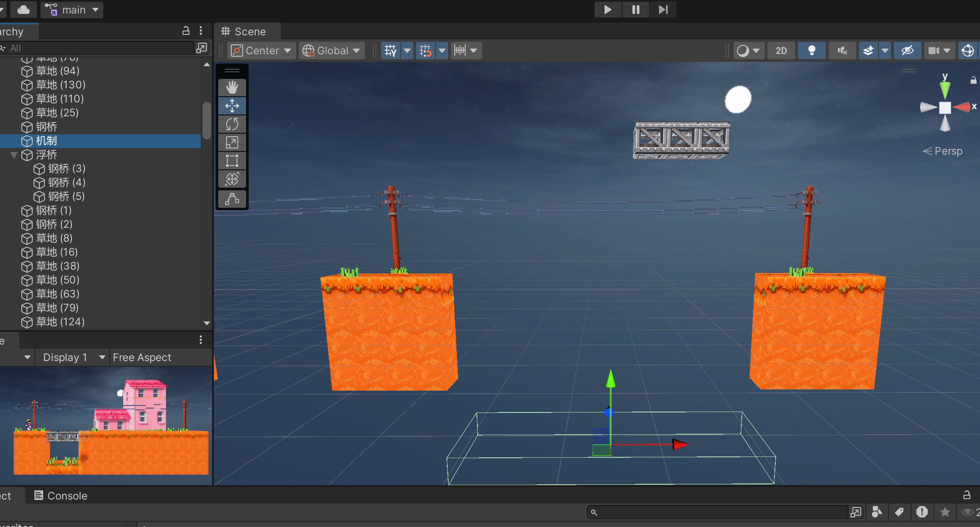The width and height of the screenshot is (980, 527).
Task: Select 钢桥 (4) in hierarchy
Action: coord(67,182)
